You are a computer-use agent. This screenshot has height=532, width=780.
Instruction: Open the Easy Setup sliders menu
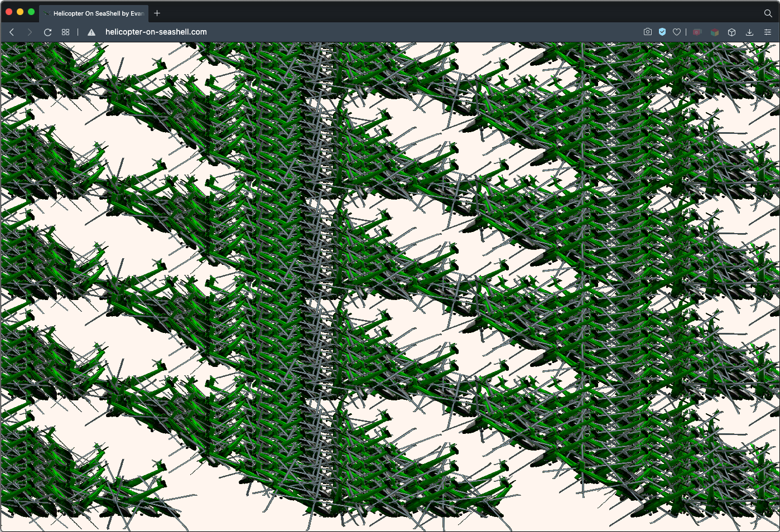[768, 32]
